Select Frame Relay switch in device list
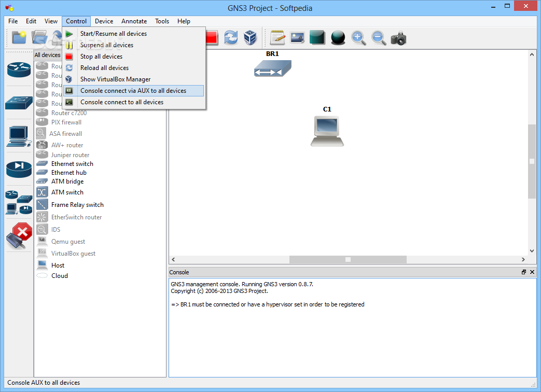Viewport: 541px width, 392px height. tap(77, 204)
